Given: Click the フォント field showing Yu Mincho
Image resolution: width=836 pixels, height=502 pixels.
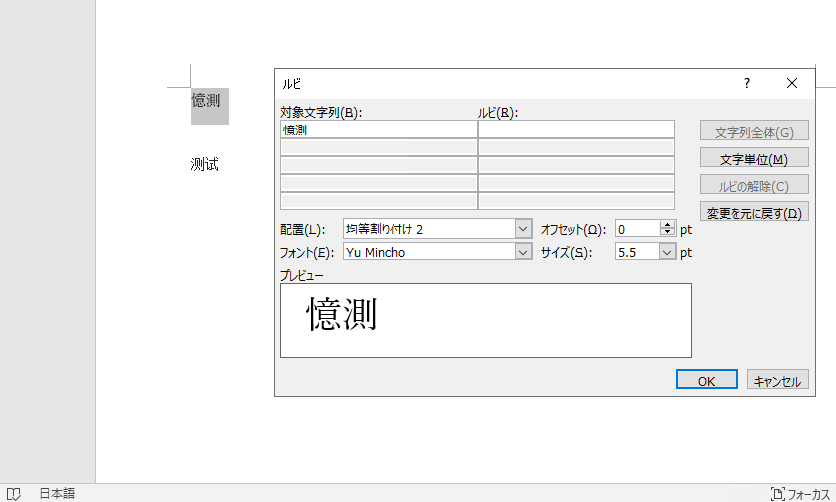Looking at the screenshot, I should (430, 252).
